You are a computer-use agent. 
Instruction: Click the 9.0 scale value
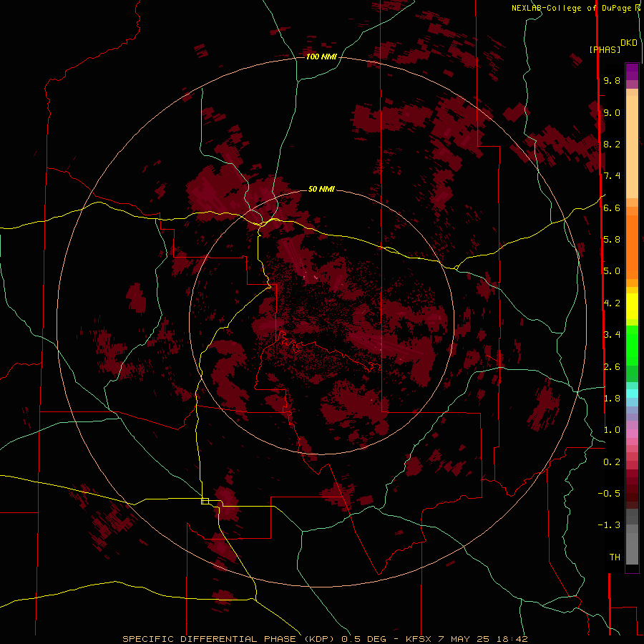(x=612, y=112)
